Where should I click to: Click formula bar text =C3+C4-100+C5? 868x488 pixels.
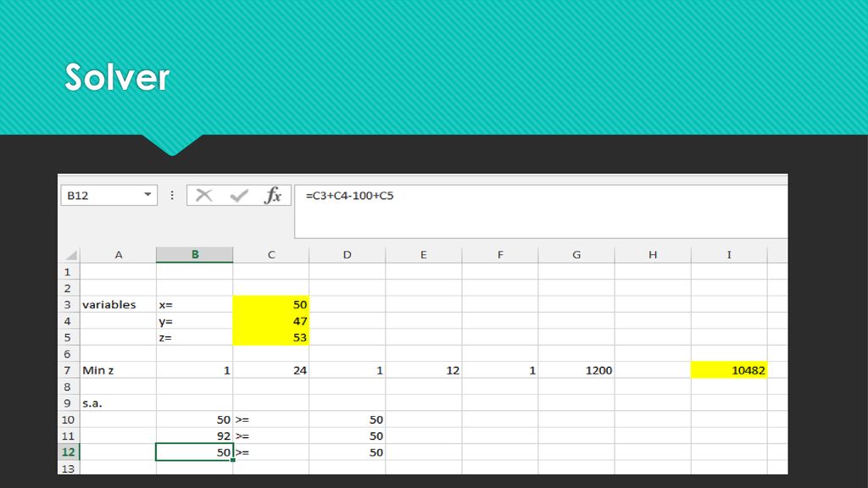pos(349,196)
